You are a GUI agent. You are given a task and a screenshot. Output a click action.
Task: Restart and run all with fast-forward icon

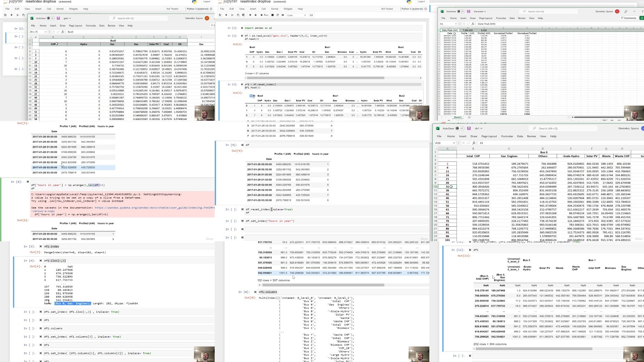coord(283,15)
